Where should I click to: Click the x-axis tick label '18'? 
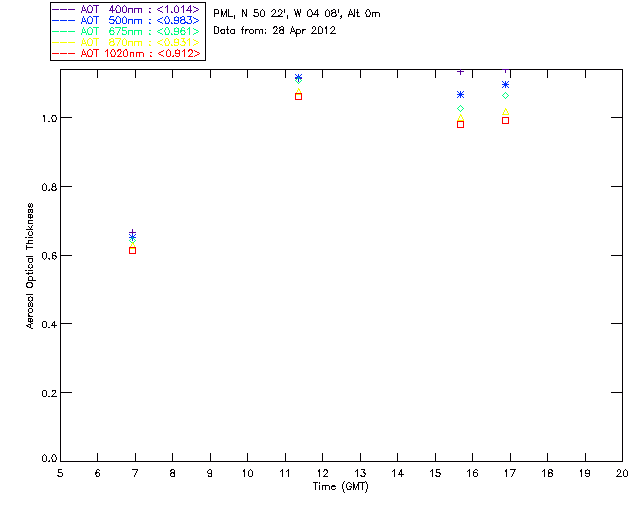(547, 473)
